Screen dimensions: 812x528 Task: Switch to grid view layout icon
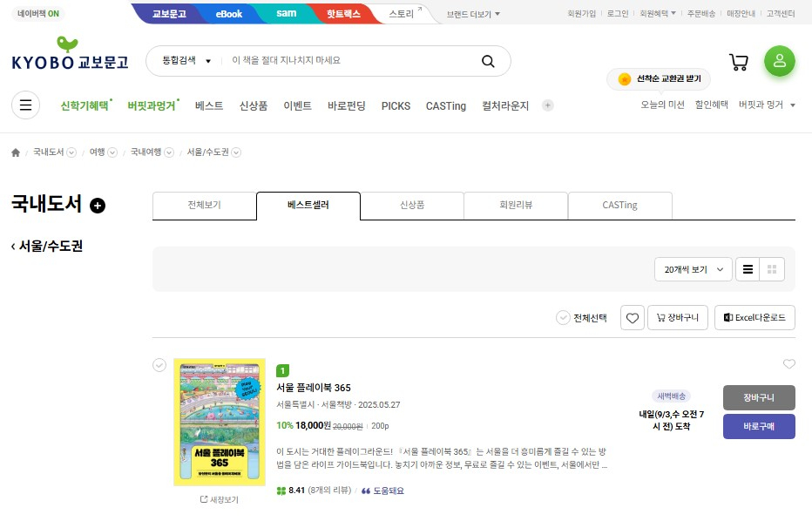[x=772, y=270]
